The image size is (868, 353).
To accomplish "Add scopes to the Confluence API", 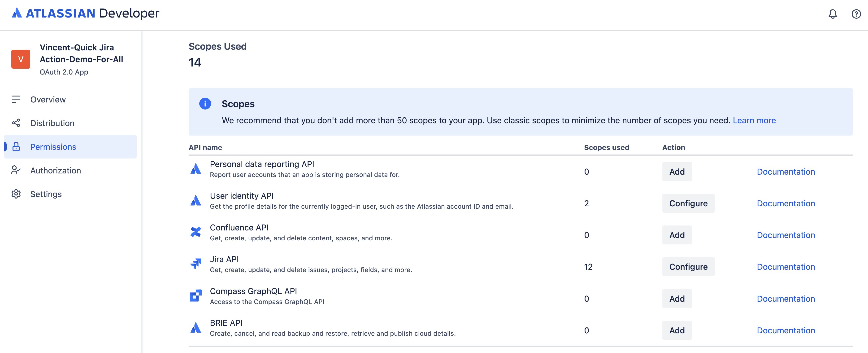I will [x=677, y=235].
